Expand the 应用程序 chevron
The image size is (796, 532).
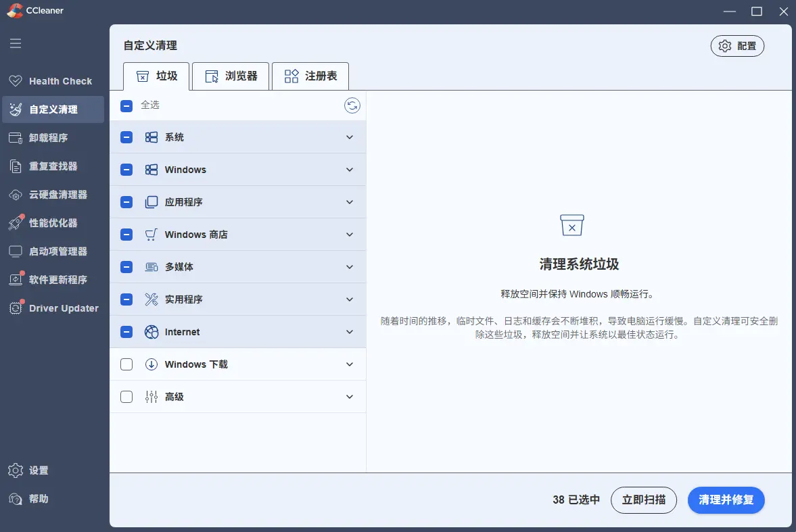pos(350,203)
